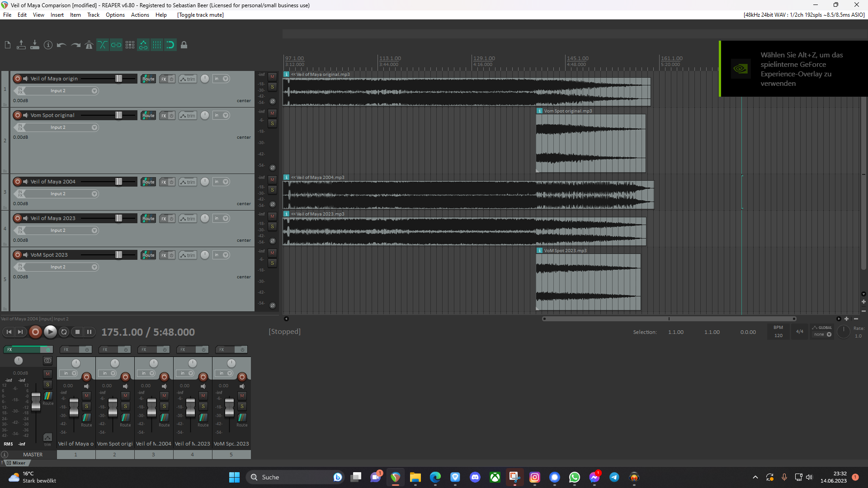Toggle locking padlock icon
Viewport: 868px width, 488px height.
click(x=184, y=45)
